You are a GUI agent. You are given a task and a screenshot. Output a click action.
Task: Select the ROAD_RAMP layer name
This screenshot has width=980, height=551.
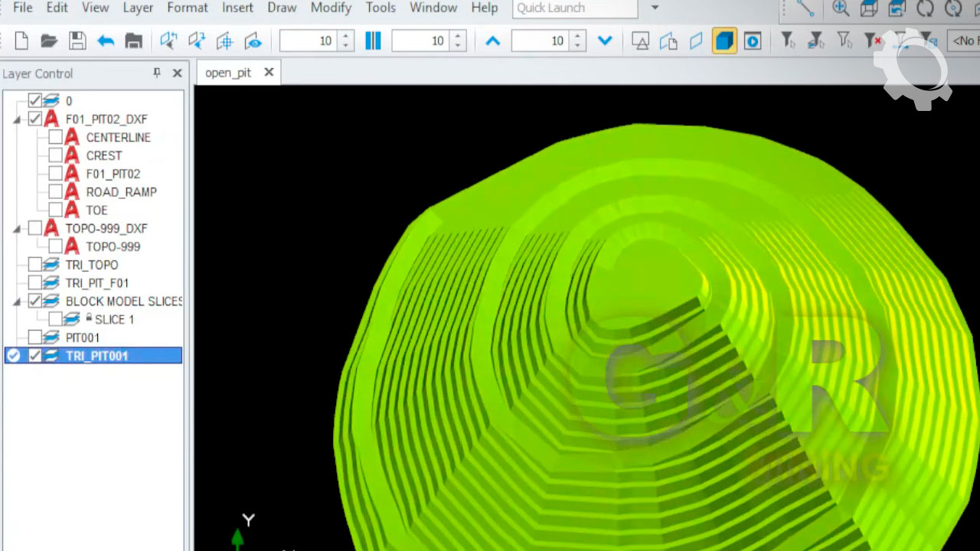click(x=121, y=192)
